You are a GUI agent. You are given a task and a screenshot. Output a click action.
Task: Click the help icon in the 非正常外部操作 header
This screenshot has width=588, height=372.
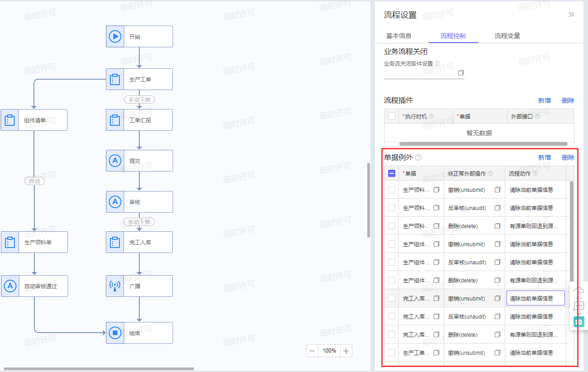[490, 173]
